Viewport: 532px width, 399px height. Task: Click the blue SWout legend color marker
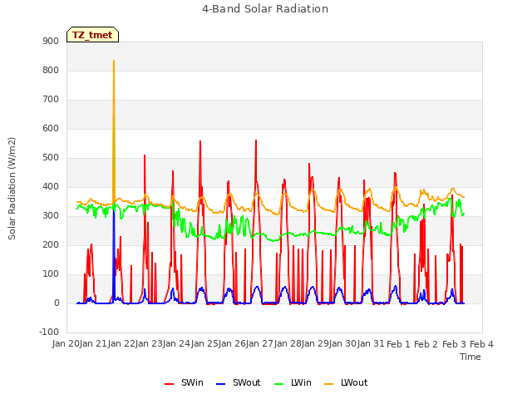pos(220,384)
